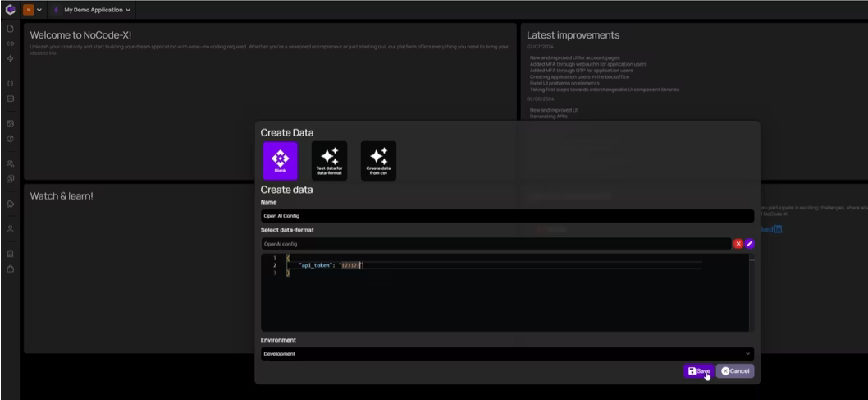Click the building icon in sidebar
The height and width of the screenshot is (400, 868).
[10, 254]
